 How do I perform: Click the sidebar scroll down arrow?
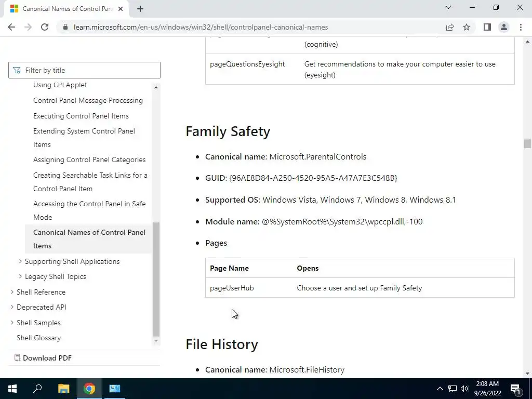pyautogui.click(x=156, y=341)
